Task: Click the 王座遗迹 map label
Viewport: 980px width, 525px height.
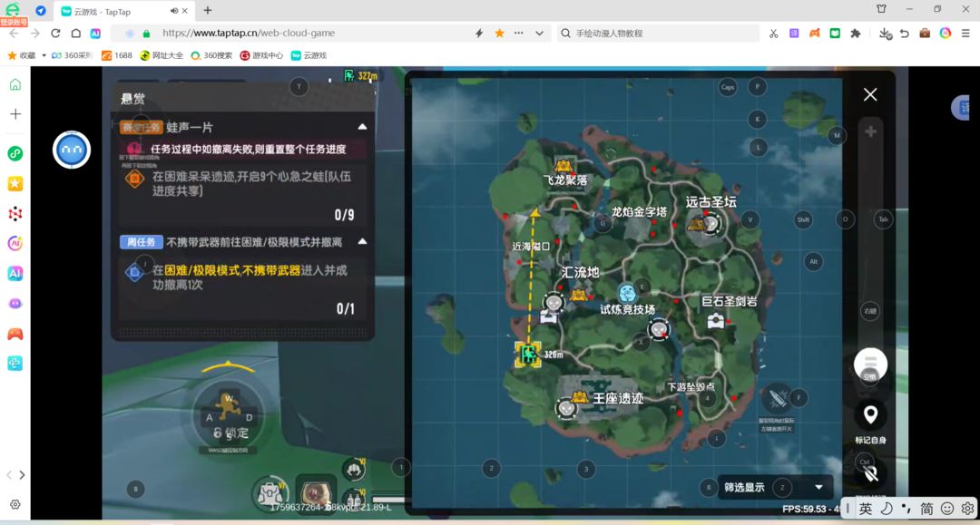Action: [618, 398]
